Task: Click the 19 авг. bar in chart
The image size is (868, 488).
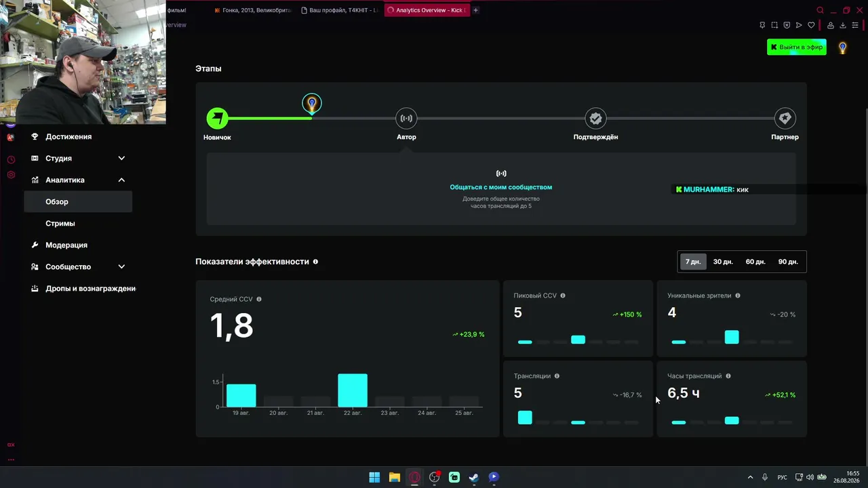Action: click(x=241, y=395)
